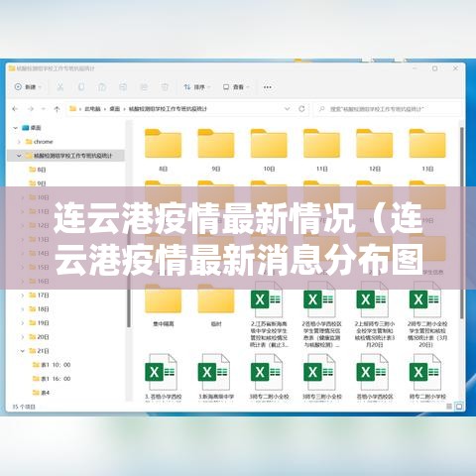Click the Paste icon in the toolbar

coord(102,87)
